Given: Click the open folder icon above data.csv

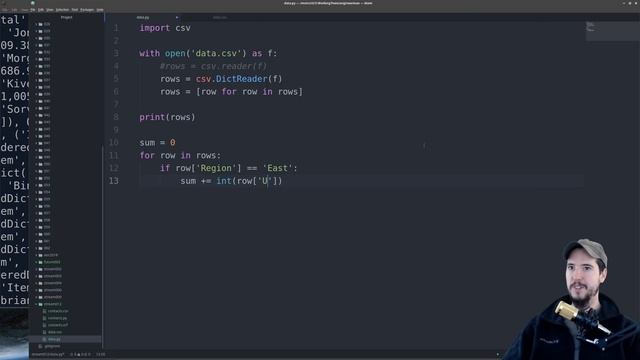Looking at the screenshot, I should point(40,304).
